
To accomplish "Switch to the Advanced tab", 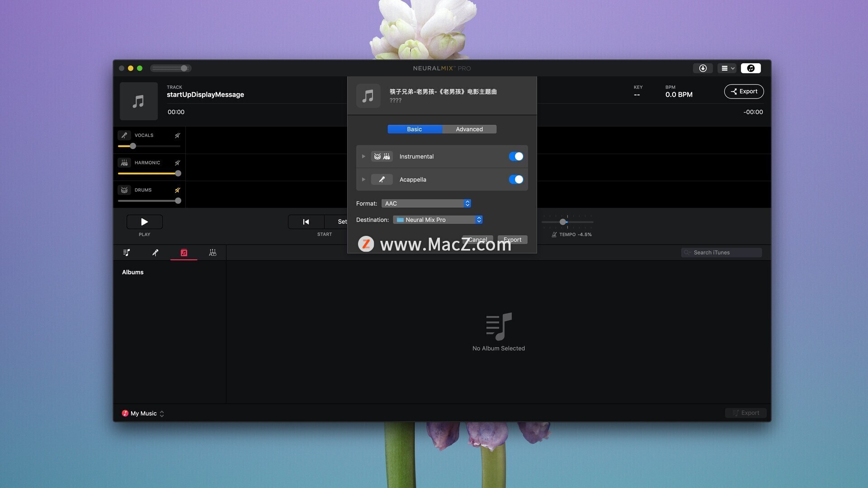I will coord(469,129).
